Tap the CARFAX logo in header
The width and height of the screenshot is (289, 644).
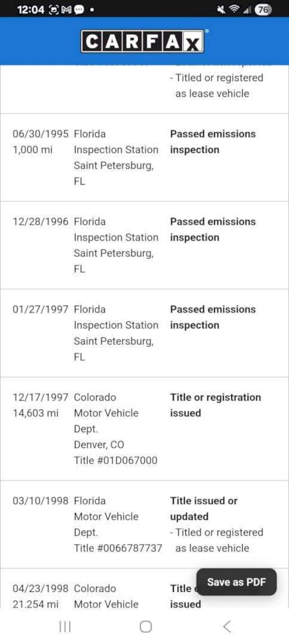[142, 41]
